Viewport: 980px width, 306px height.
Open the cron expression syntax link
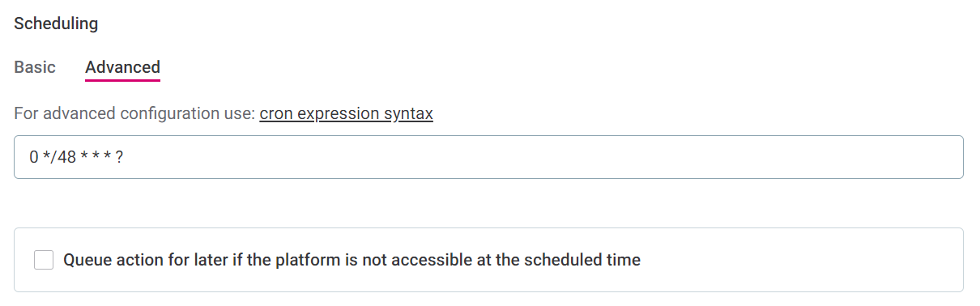(x=346, y=113)
